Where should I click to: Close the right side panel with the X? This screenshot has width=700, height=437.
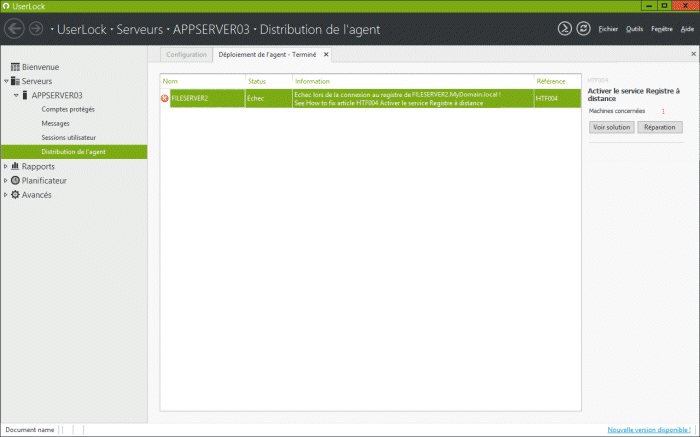693,54
